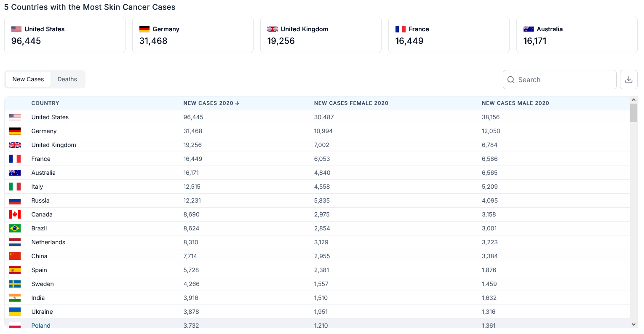Click the search magnifier icon
This screenshot has height=334, width=644.
(x=511, y=80)
